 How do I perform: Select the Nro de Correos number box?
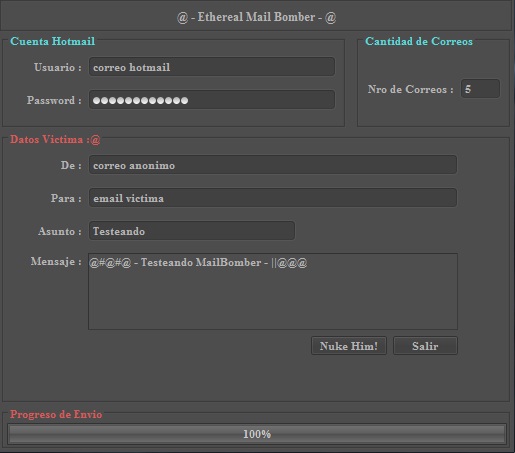click(x=480, y=89)
